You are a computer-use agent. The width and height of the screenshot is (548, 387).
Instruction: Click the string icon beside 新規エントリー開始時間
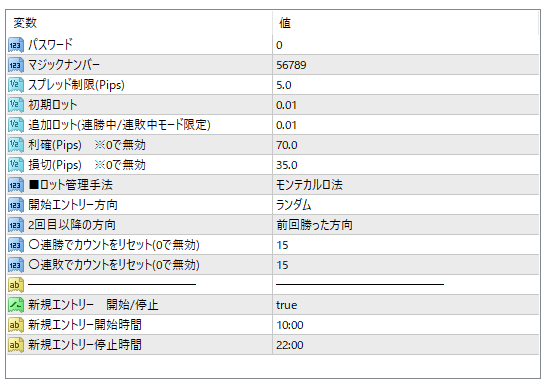click(x=16, y=325)
